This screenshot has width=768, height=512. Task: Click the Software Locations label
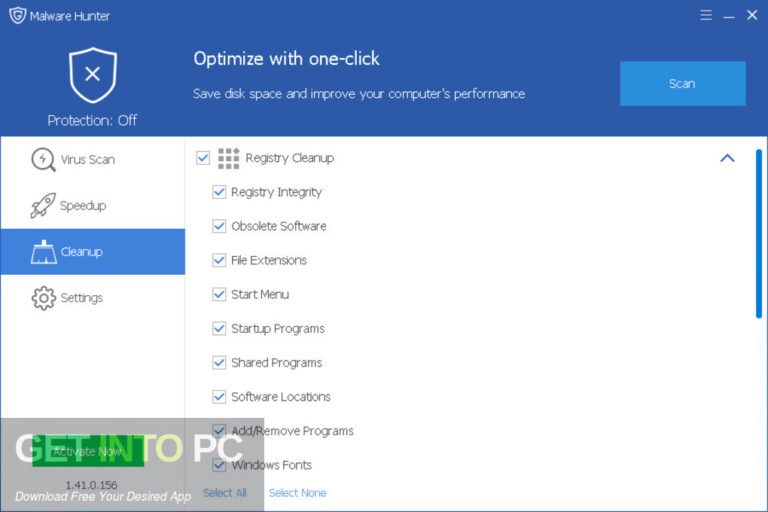click(281, 397)
